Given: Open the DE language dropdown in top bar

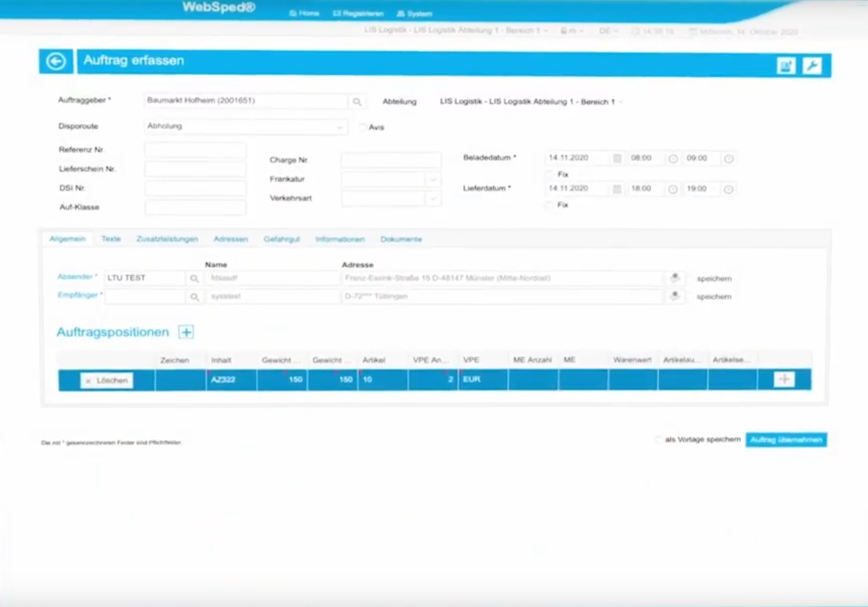Looking at the screenshot, I should coord(608,31).
